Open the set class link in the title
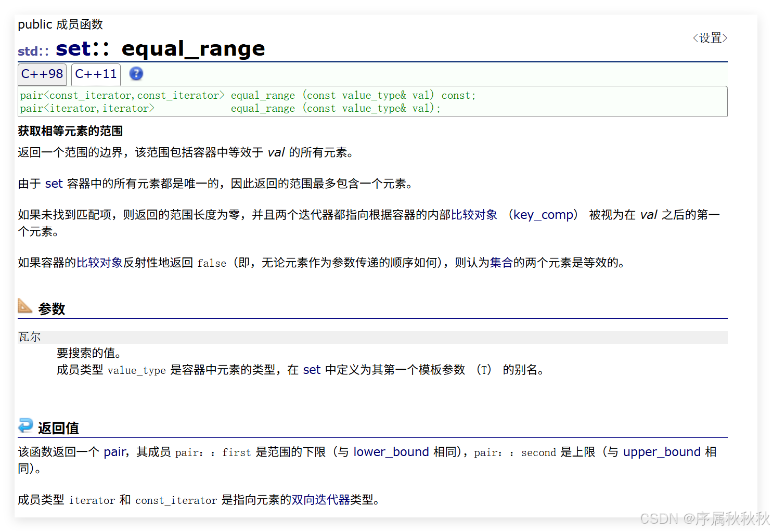This screenshot has height=532, width=772. pyautogui.click(x=74, y=48)
